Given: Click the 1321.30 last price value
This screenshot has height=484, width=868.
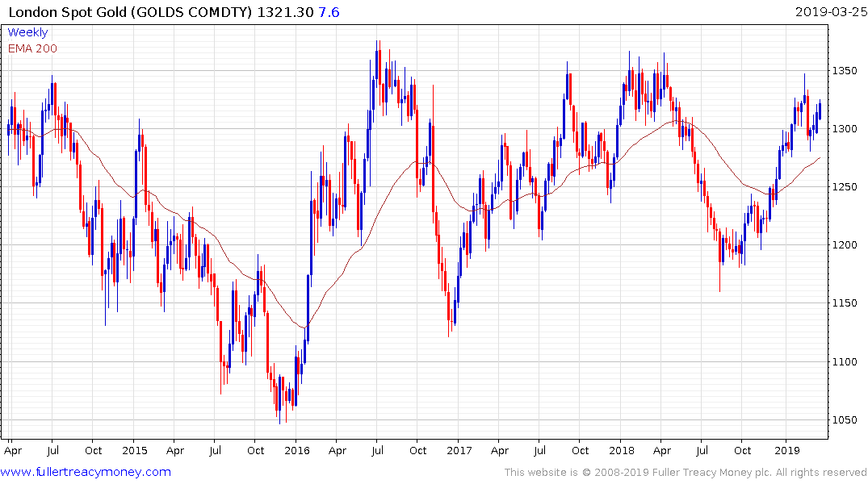Looking at the screenshot, I should [285, 12].
